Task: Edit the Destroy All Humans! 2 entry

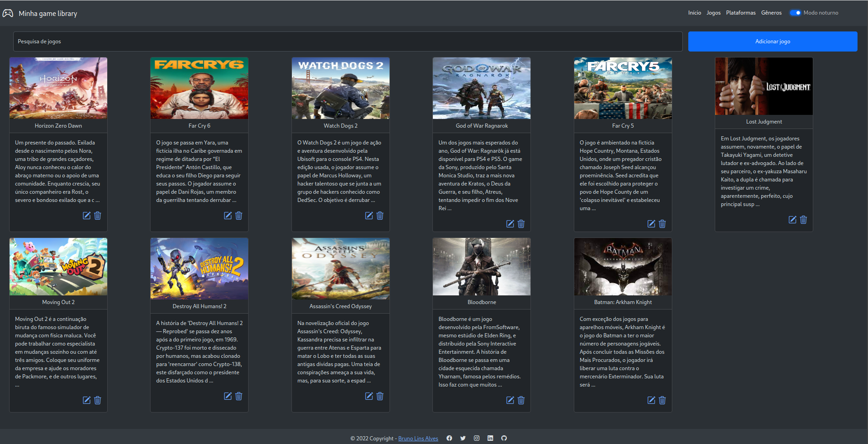Action: coord(228,396)
